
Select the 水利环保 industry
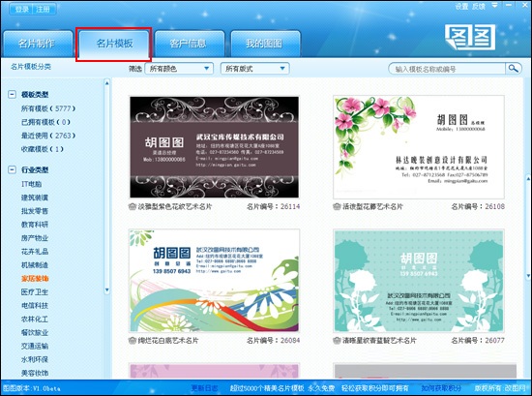click(x=35, y=359)
